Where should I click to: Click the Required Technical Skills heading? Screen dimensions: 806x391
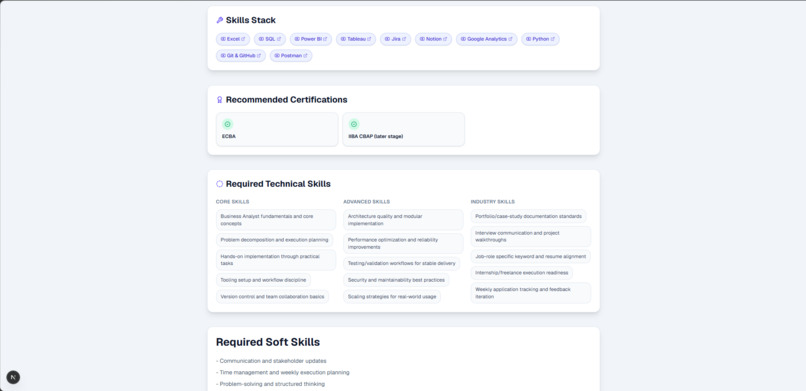278,184
